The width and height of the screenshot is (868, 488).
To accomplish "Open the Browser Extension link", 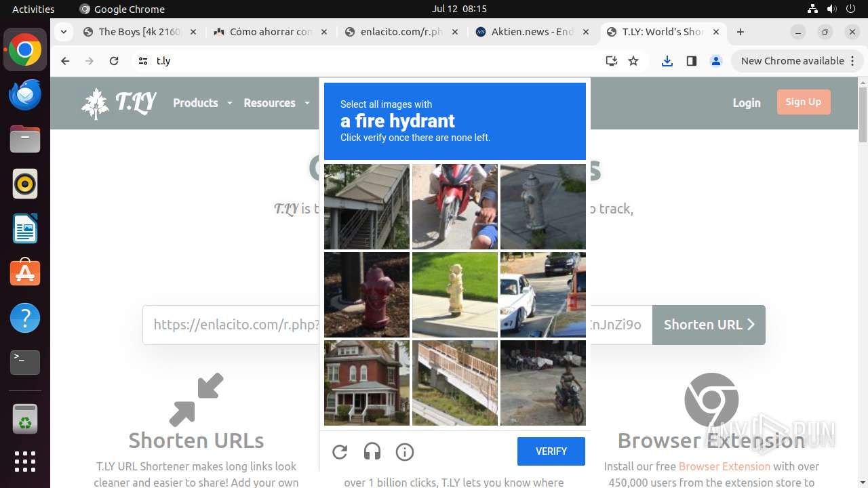I will click(724, 466).
